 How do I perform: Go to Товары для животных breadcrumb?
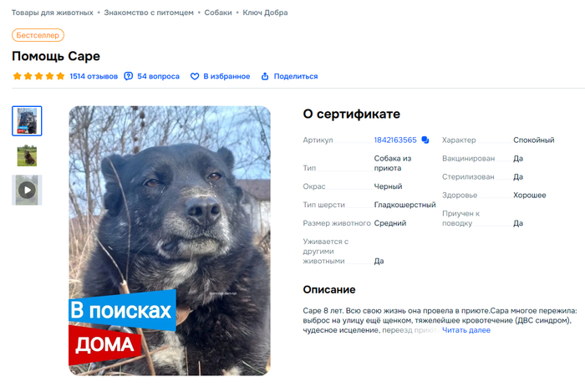[52, 13]
